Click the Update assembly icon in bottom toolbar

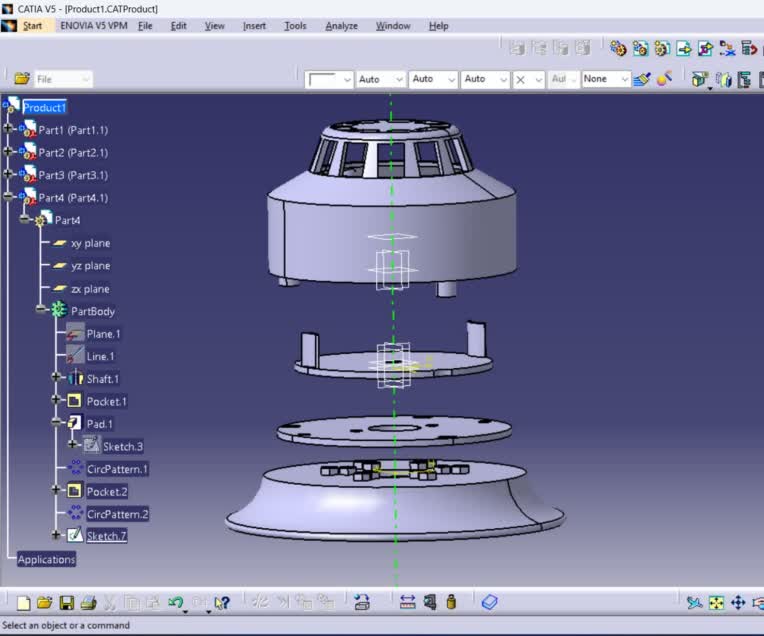pyautogui.click(x=362, y=602)
